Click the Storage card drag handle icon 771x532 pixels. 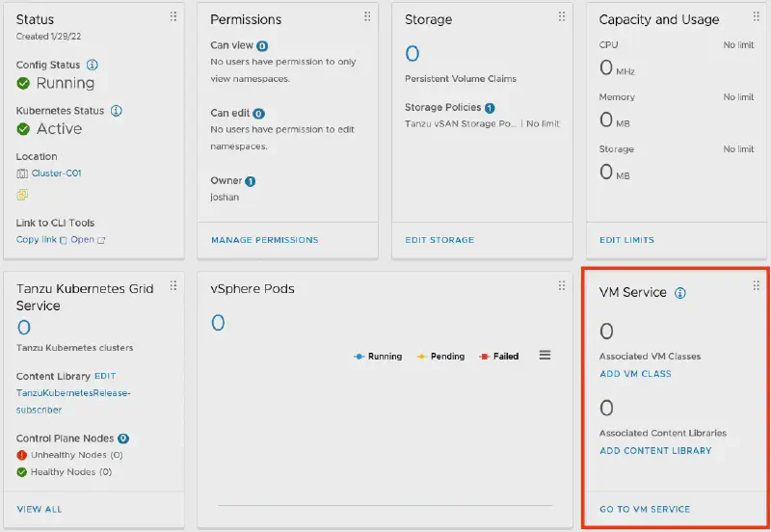coord(562,16)
